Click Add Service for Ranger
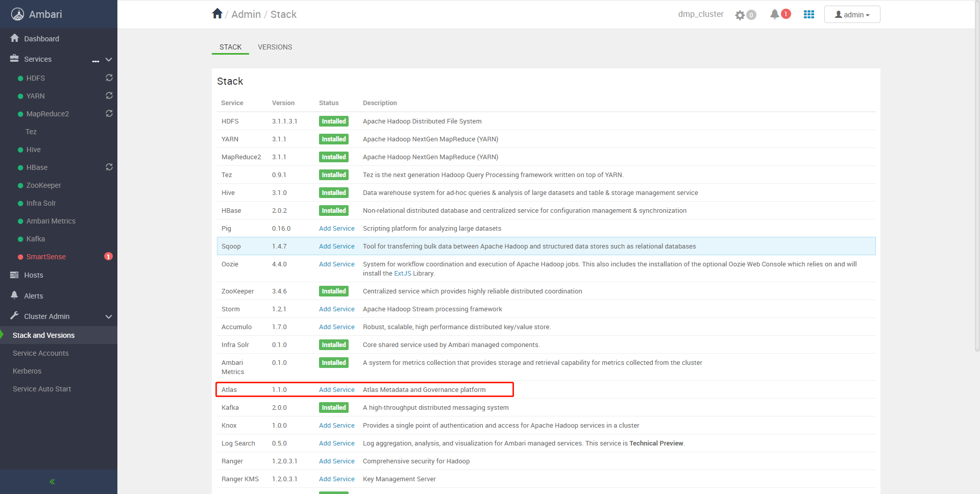The image size is (980, 494). tap(337, 461)
